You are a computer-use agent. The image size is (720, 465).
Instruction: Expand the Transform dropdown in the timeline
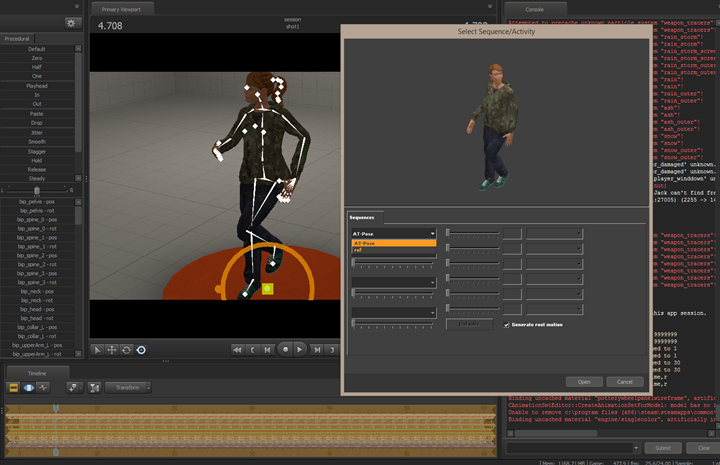[x=128, y=387]
